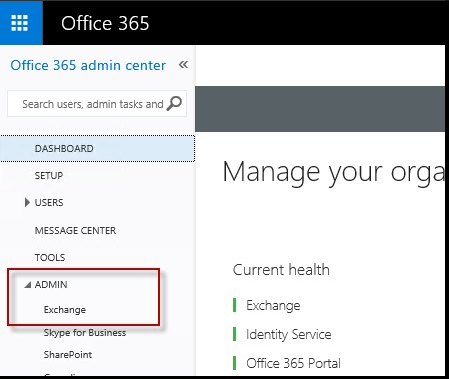Click the Identity Service green status bar
Image resolution: width=449 pixels, height=379 pixels.
tap(235, 334)
